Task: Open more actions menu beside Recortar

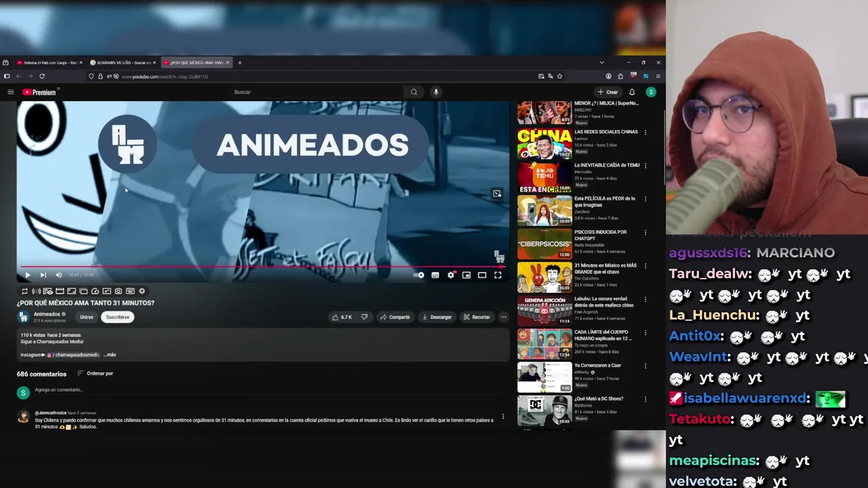Action: click(503, 317)
